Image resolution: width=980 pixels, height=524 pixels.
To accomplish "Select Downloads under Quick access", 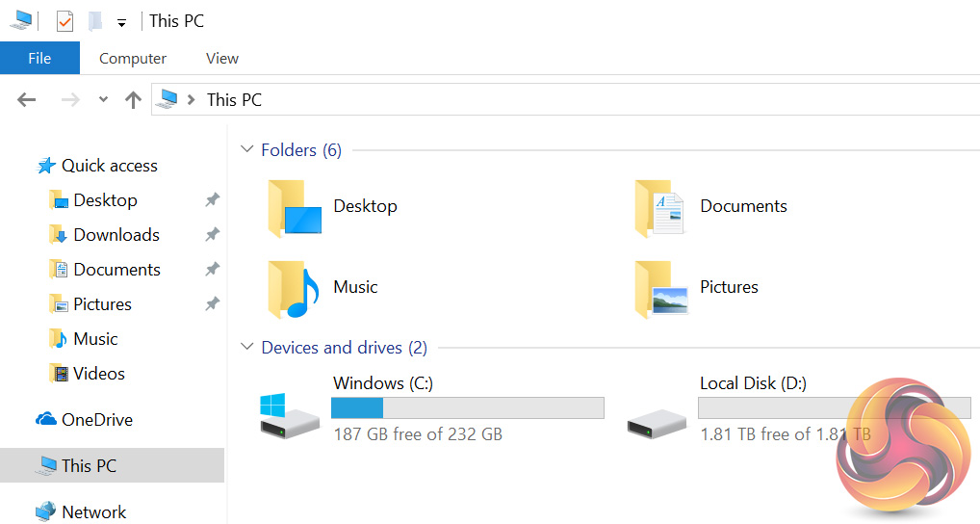I will [116, 235].
